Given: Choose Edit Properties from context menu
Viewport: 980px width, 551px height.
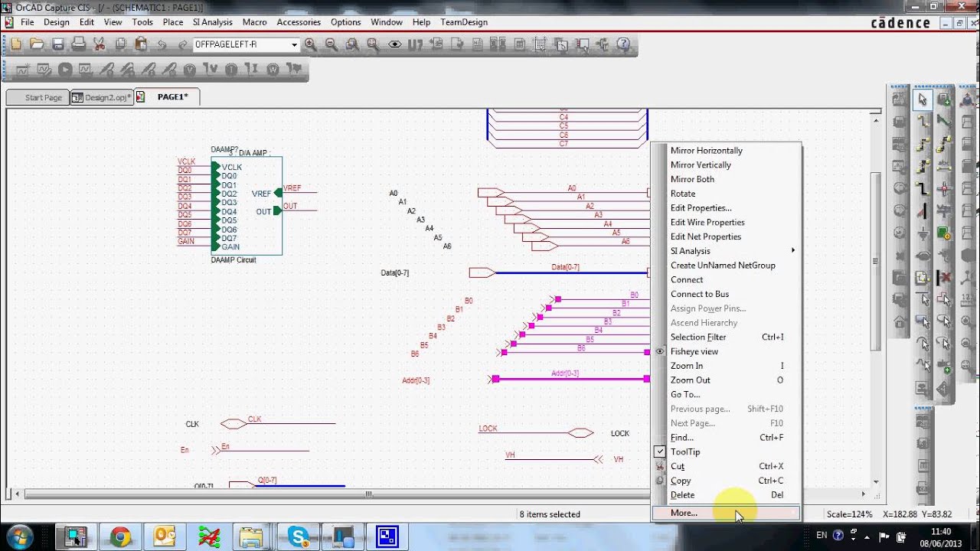Looking at the screenshot, I should click(724, 208).
